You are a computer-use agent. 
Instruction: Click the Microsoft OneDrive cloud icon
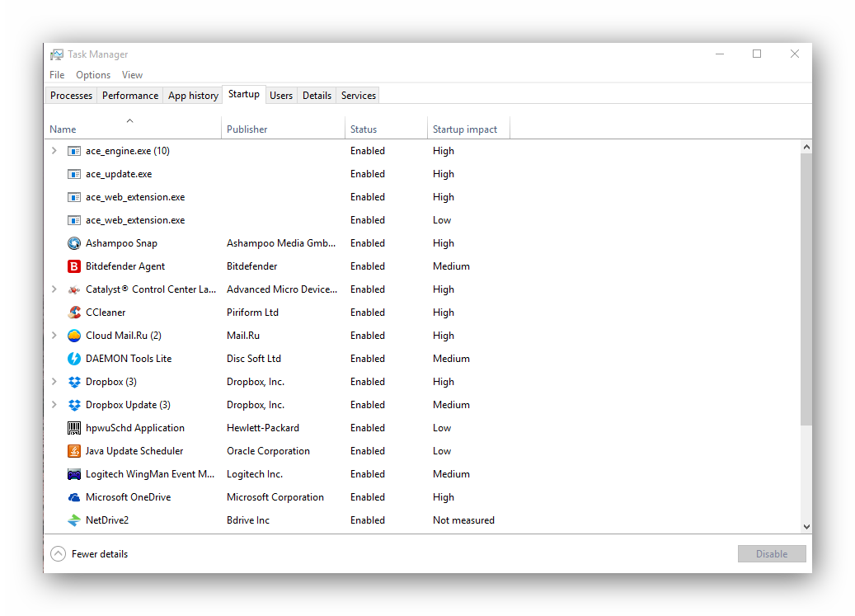pyautogui.click(x=74, y=497)
